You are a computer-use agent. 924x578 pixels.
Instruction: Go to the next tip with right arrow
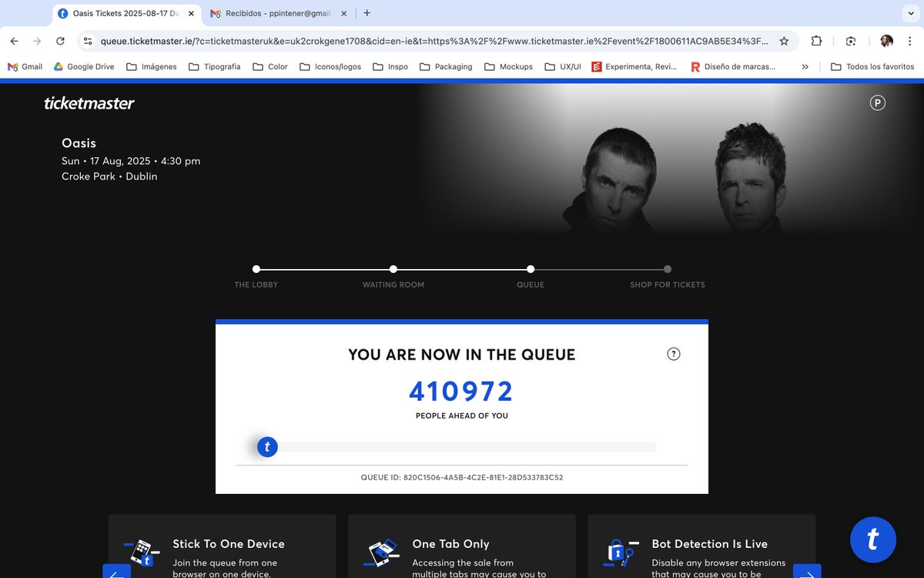click(807, 572)
